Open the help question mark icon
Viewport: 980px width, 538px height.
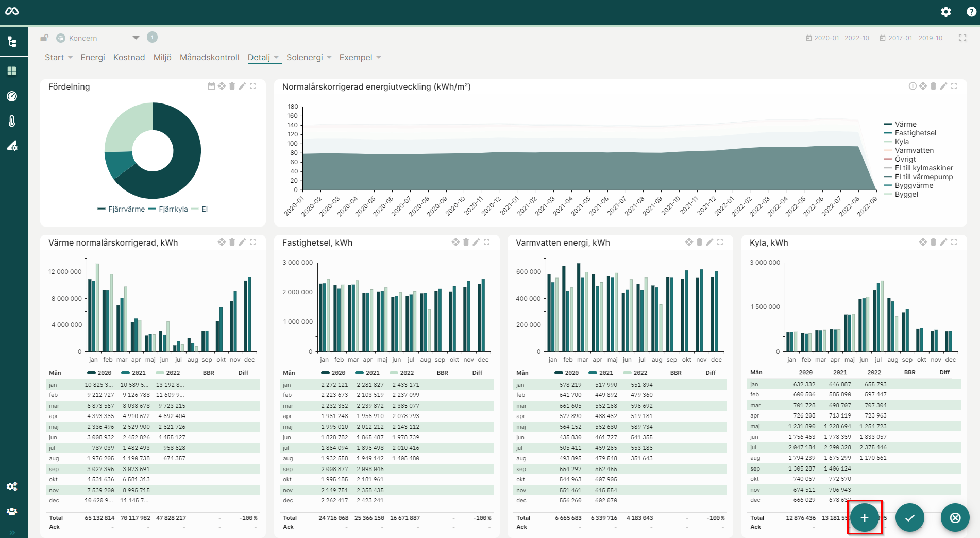(971, 11)
